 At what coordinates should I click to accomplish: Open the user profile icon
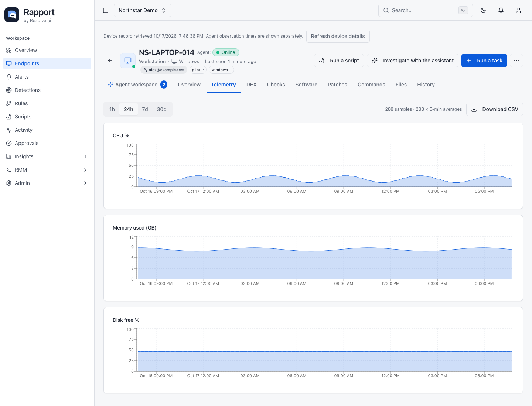click(x=519, y=10)
